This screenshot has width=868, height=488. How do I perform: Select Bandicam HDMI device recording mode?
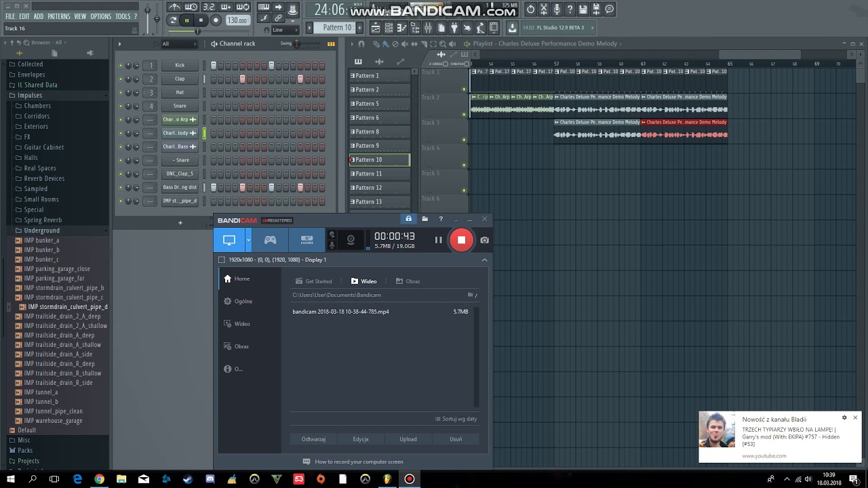pyautogui.click(x=307, y=240)
